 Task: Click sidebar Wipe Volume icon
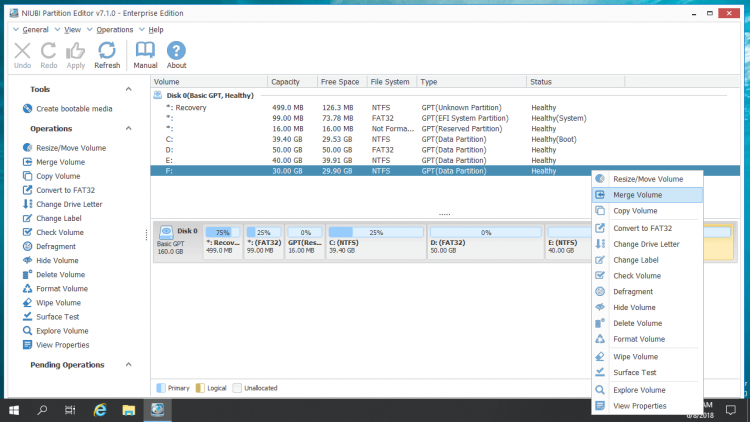(27, 302)
